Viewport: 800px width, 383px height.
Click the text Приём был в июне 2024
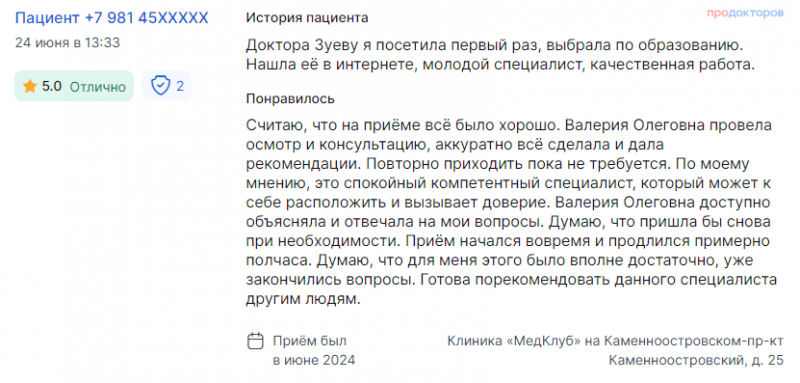coord(314,350)
